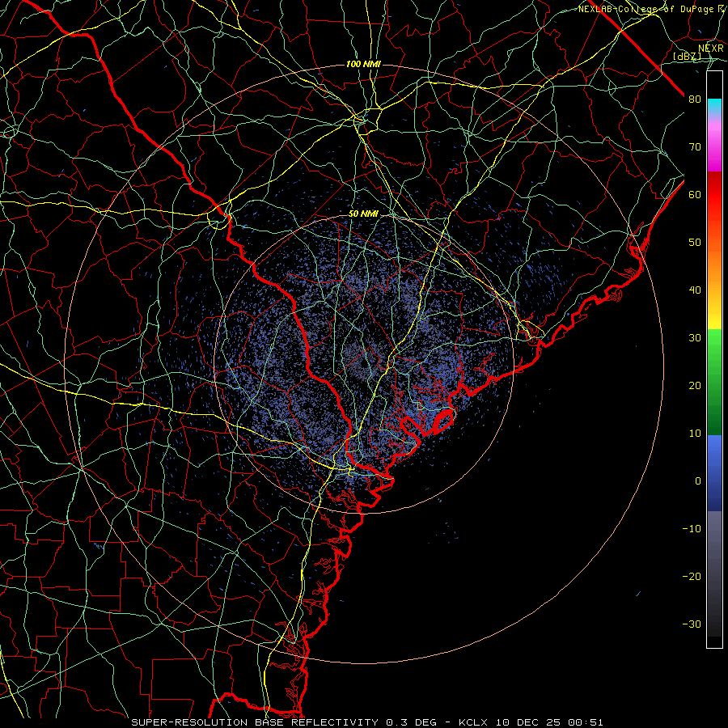Click the "50 NMI" range ring label
The image size is (728, 728).
click(363, 214)
